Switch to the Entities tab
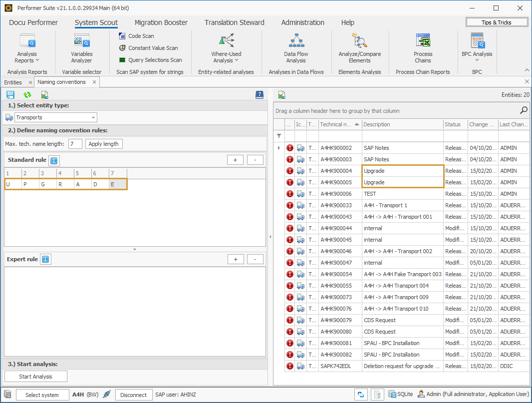 [13, 81]
